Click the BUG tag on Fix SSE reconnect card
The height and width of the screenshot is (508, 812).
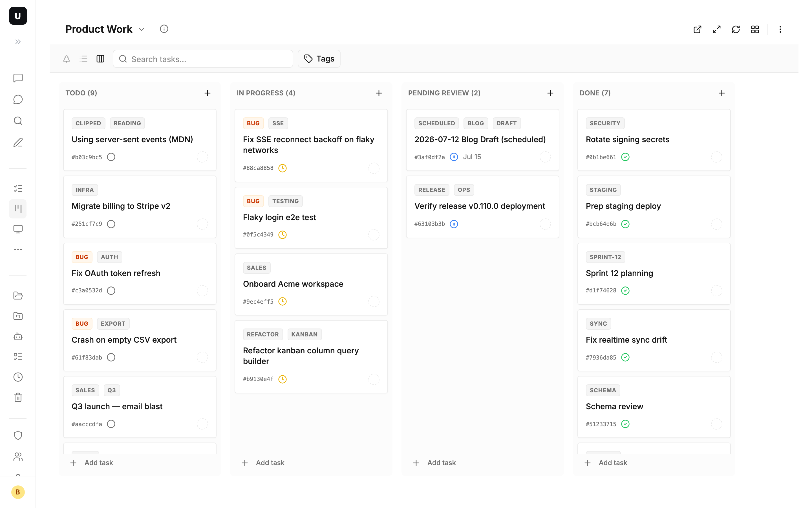[x=253, y=123]
